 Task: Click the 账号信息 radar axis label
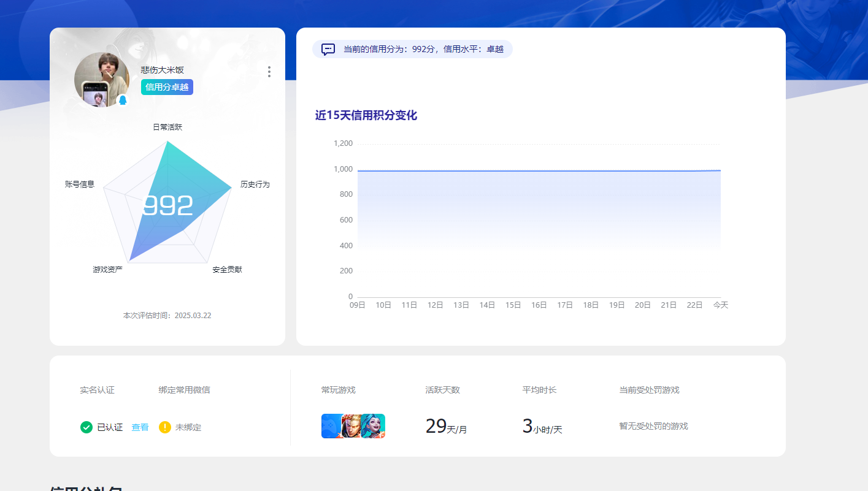click(x=80, y=184)
